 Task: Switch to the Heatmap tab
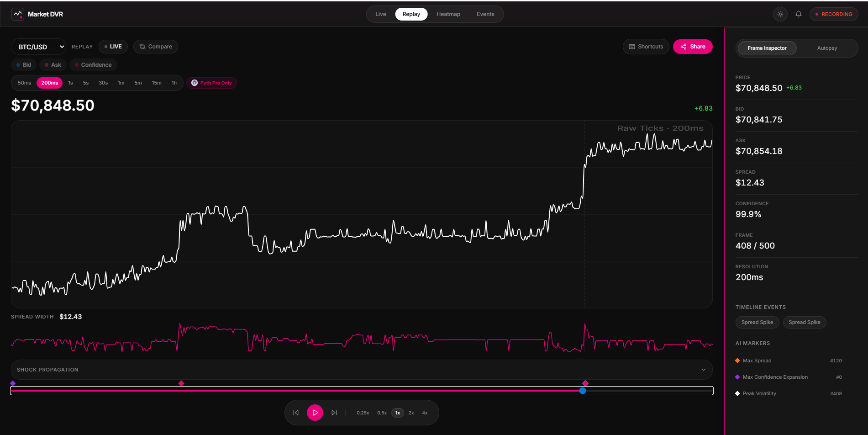click(x=448, y=14)
